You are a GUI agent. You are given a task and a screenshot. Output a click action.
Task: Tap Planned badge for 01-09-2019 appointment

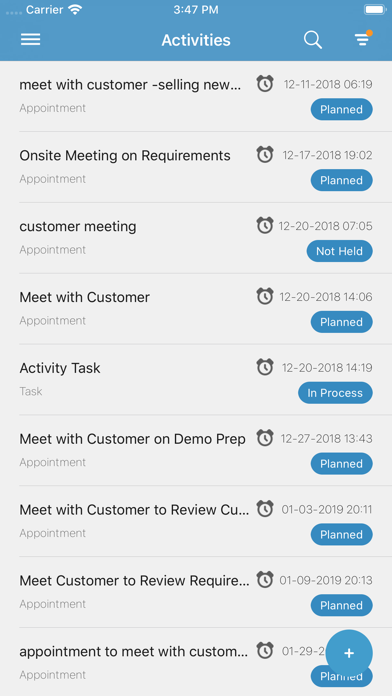click(341, 605)
